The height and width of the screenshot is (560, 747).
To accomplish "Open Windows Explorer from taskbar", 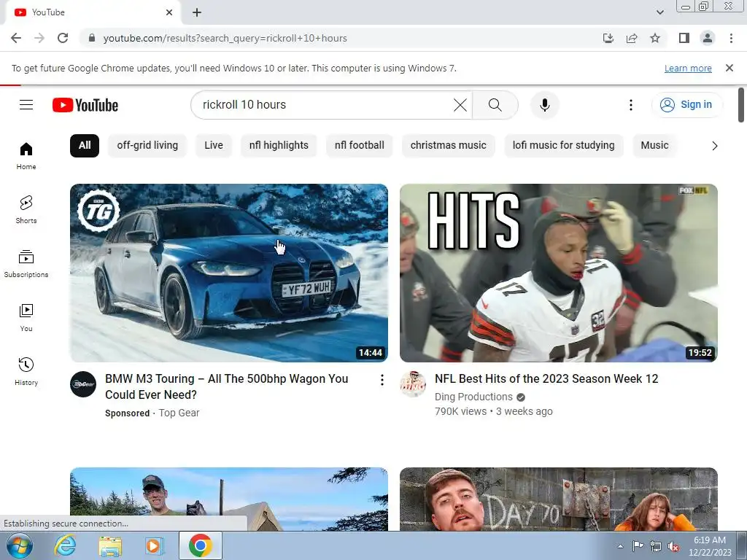I will tap(110, 545).
